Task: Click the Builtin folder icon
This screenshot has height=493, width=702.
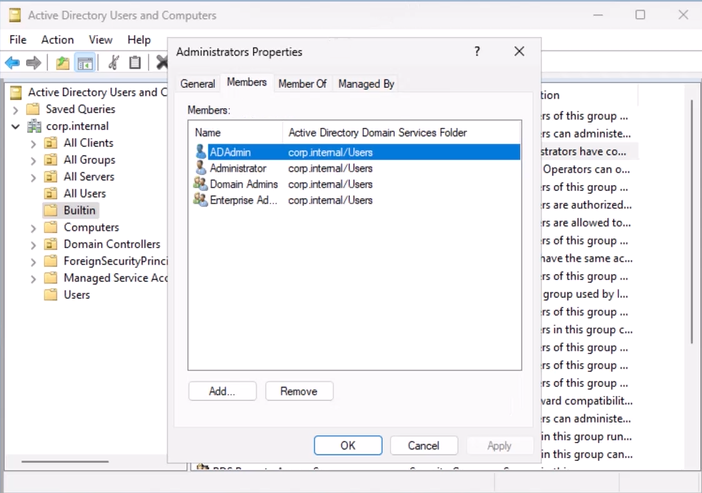Action: point(51,210)
